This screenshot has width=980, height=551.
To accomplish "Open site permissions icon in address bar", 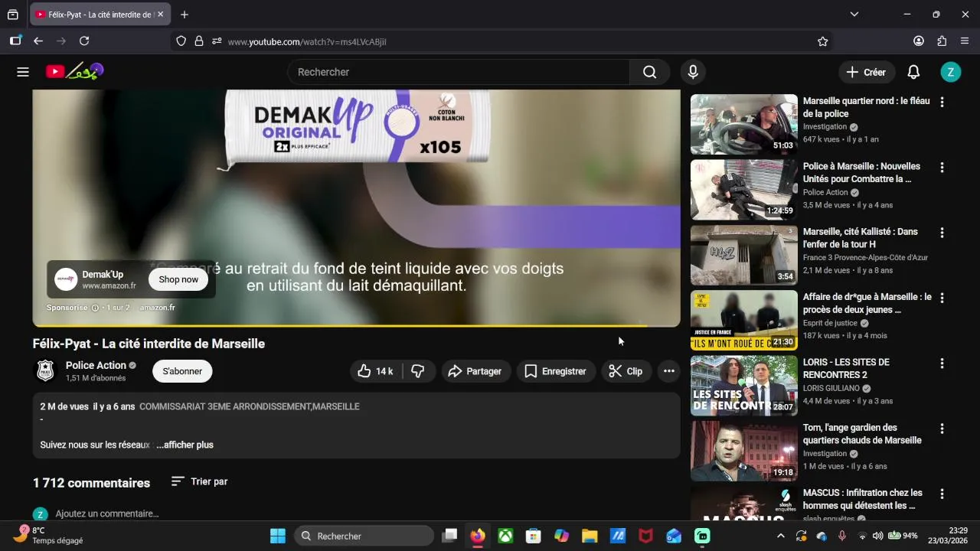I will pos(217,41).
